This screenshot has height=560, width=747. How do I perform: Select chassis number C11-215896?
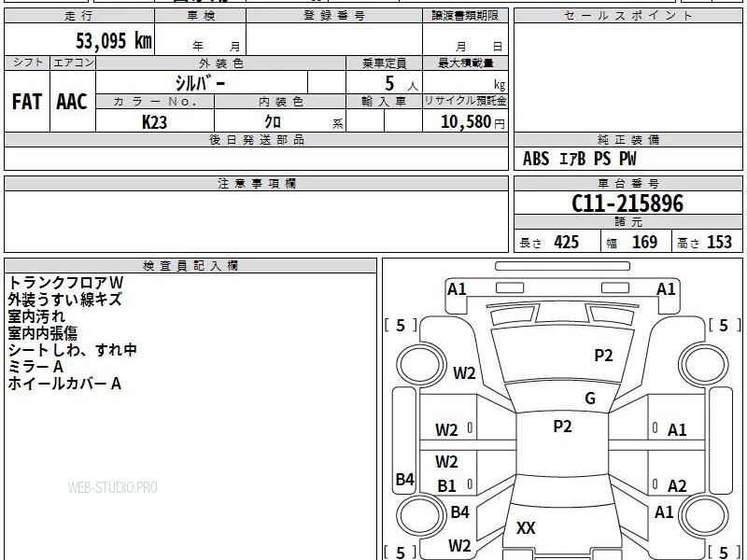pyautogui.click(x=627, y=203)
